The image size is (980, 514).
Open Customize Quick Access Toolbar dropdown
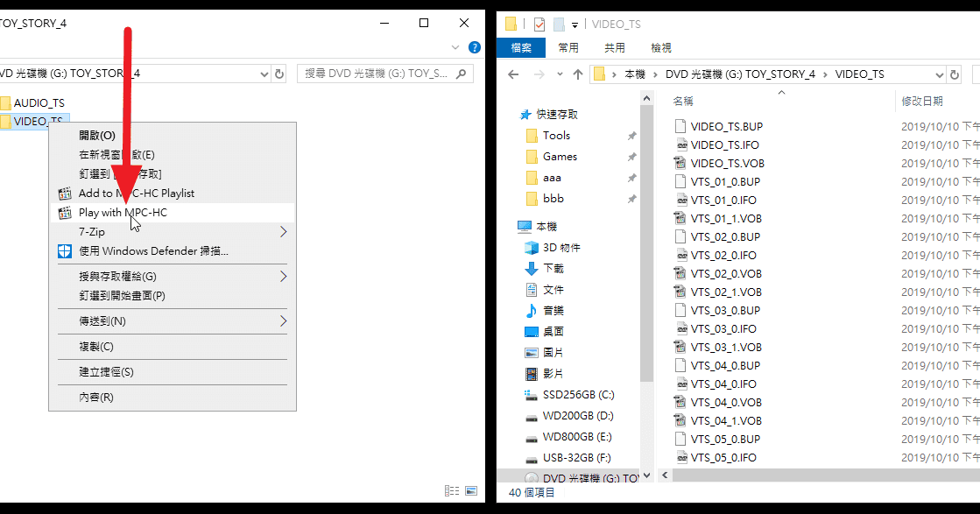coord(575,25)
